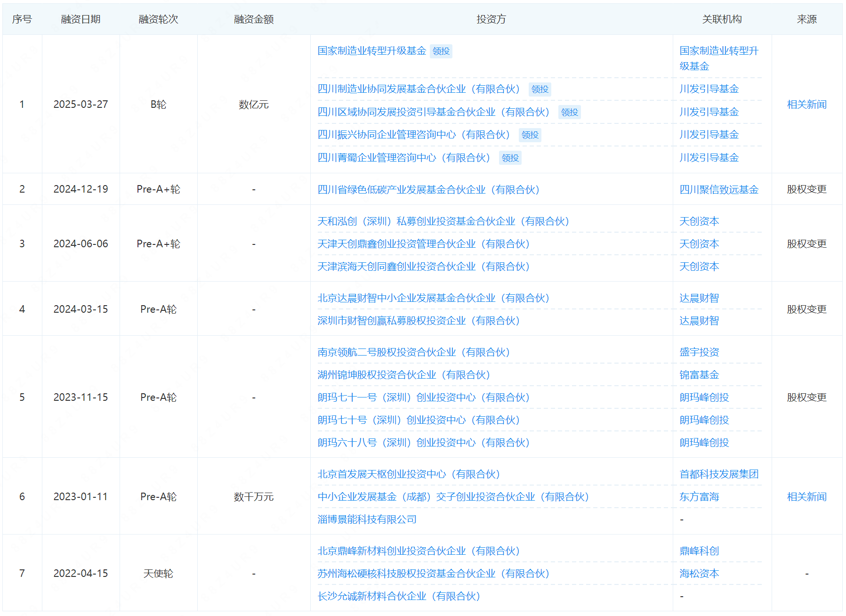Viewport: 846px width, 616px height.
Task: Open 四川菁蜀企业管理咨询中心 link
Action: point(404,158)
